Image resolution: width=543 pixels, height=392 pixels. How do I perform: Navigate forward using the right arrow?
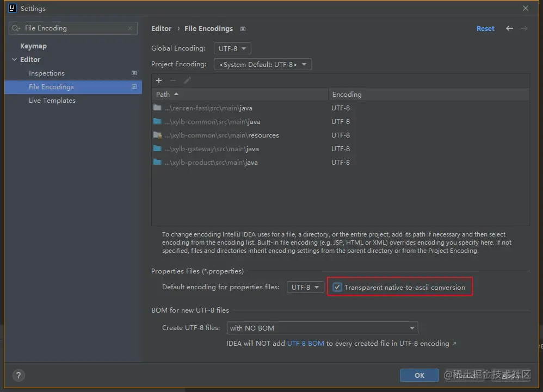(x=523, y=28)
